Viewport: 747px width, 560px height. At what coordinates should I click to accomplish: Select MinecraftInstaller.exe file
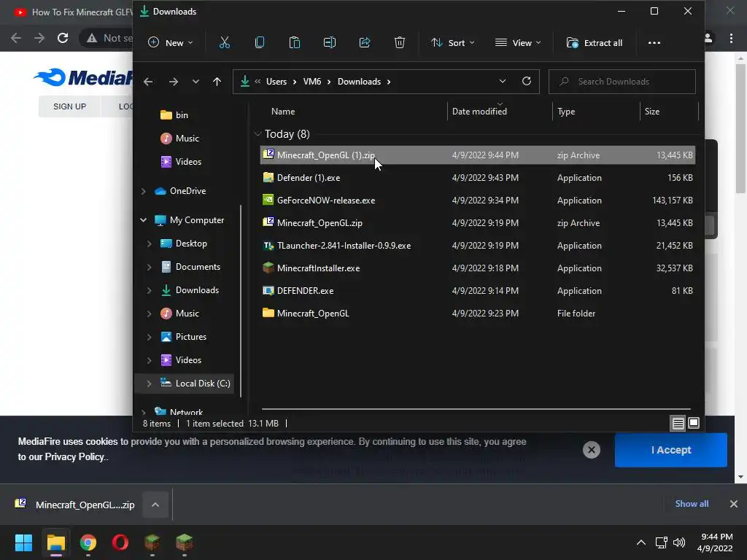point(477,268)
